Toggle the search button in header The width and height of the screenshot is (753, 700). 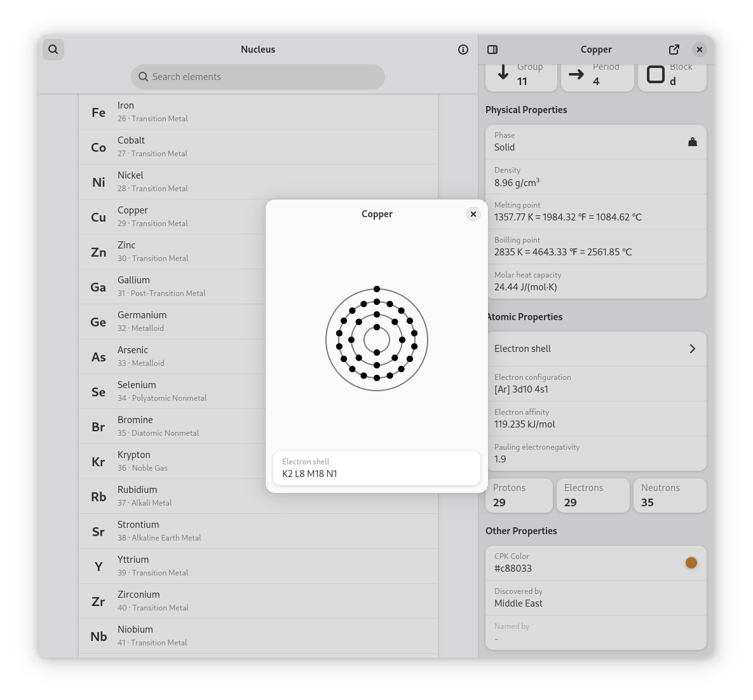click(x=53, y=50)
